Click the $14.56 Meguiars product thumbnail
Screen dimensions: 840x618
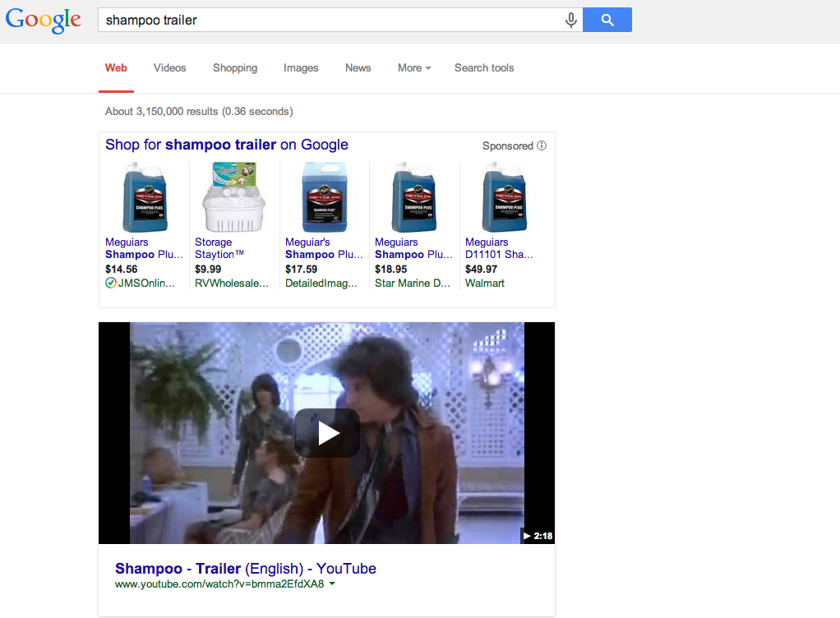pos(145,197)
